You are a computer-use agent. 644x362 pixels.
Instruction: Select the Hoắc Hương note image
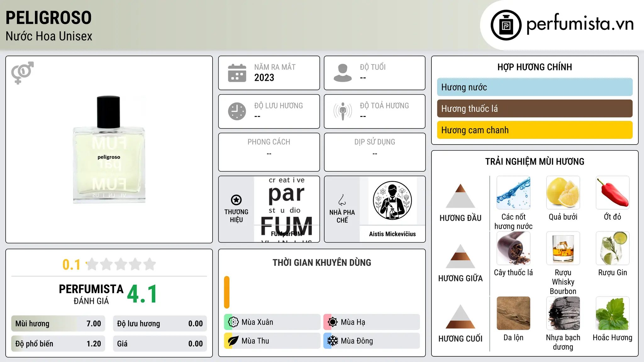tap(613, 313)
